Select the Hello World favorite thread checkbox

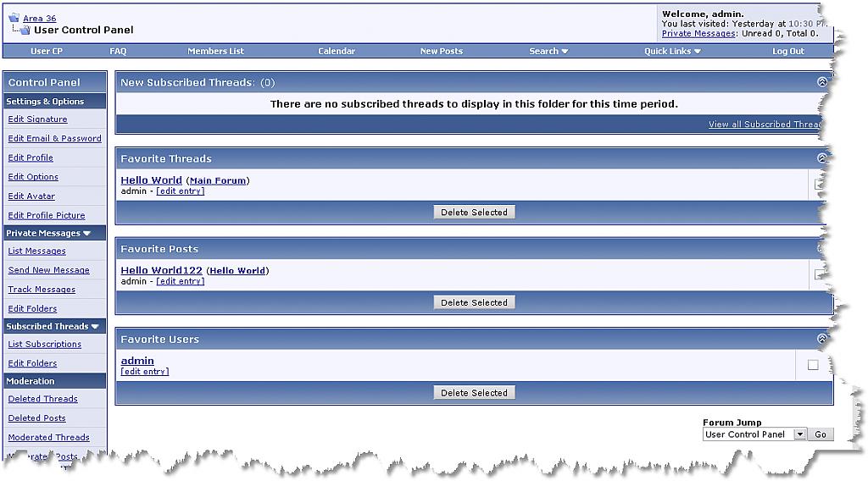818,185
